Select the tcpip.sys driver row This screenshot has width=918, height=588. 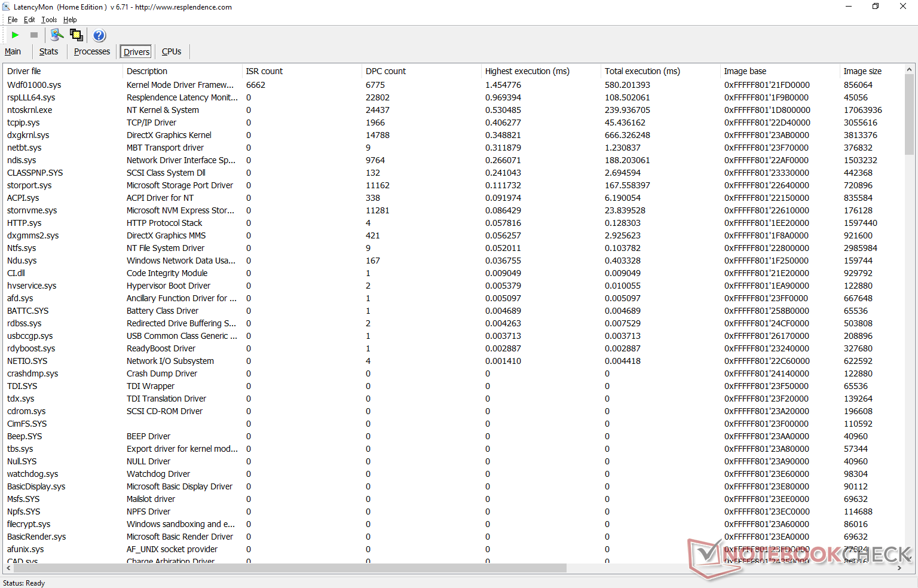(x=453, y=122)
